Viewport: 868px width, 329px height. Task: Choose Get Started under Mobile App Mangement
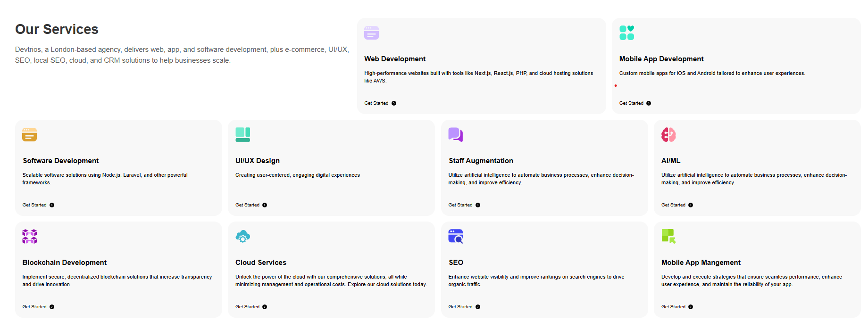click(673, 307)
